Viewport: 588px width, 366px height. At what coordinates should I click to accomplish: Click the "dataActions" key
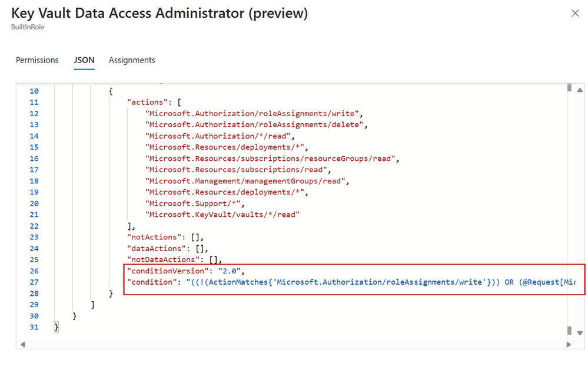157,249
